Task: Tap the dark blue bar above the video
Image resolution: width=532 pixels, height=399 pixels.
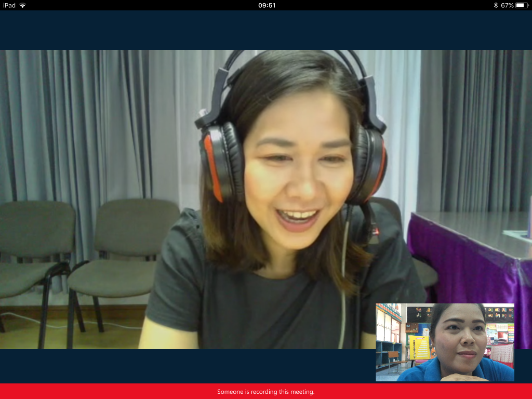Action: (266, 30)
